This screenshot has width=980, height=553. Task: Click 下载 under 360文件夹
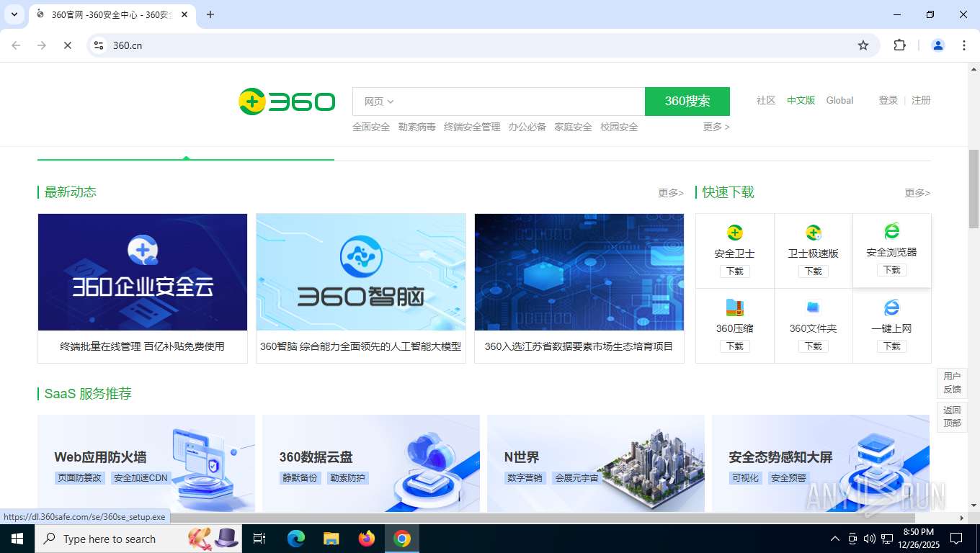(x=813, y=346)
